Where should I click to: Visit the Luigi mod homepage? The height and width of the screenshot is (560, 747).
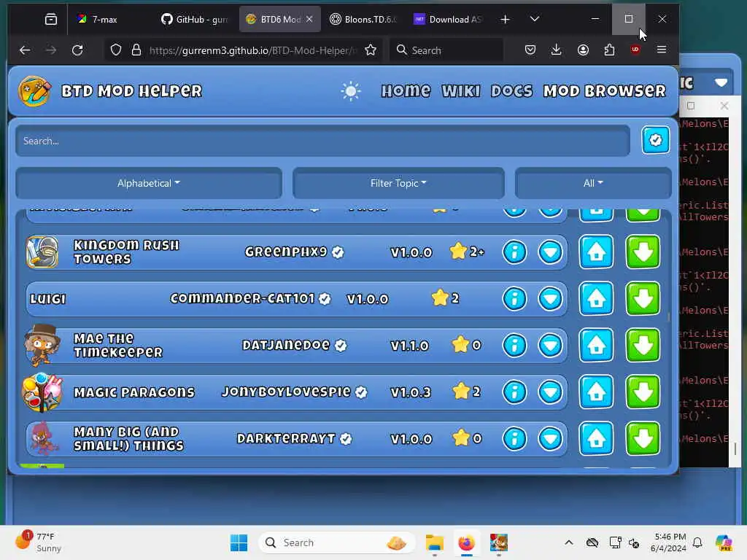pos(596,298)
